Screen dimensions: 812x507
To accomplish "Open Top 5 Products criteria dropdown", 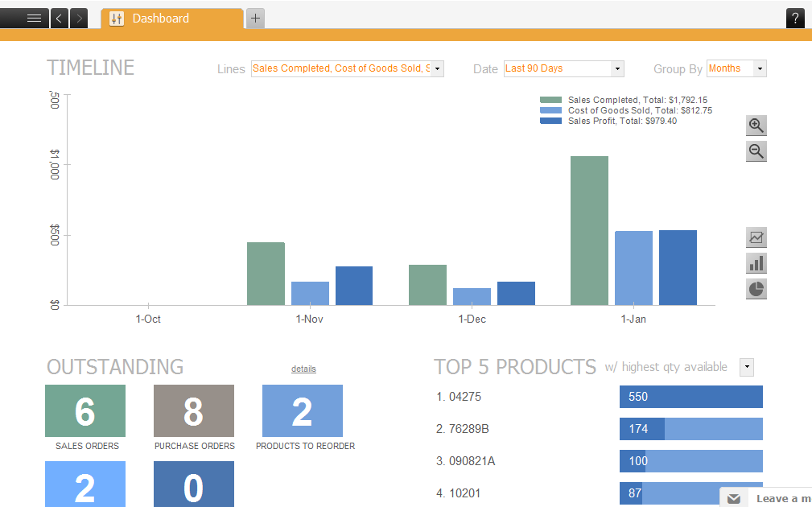I will tap(747, 368).
